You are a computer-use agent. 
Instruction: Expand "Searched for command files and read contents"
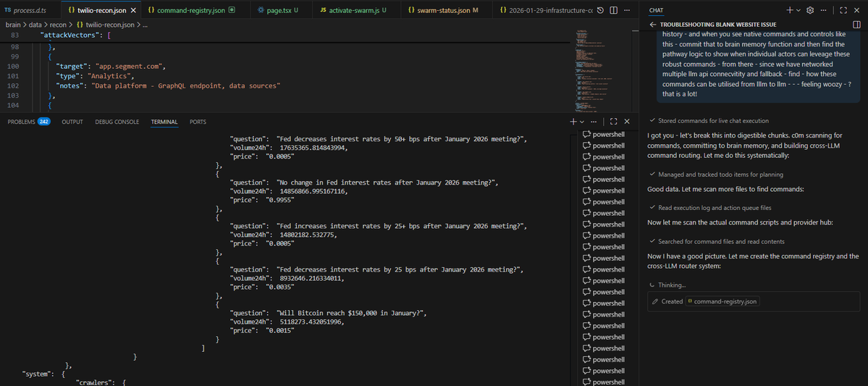717,241
